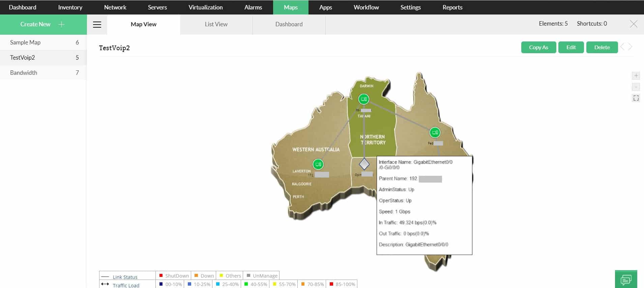The image size is (644, 288).
Task: Select the Bandwidth map in sidebar
Action: pos(43,73)
